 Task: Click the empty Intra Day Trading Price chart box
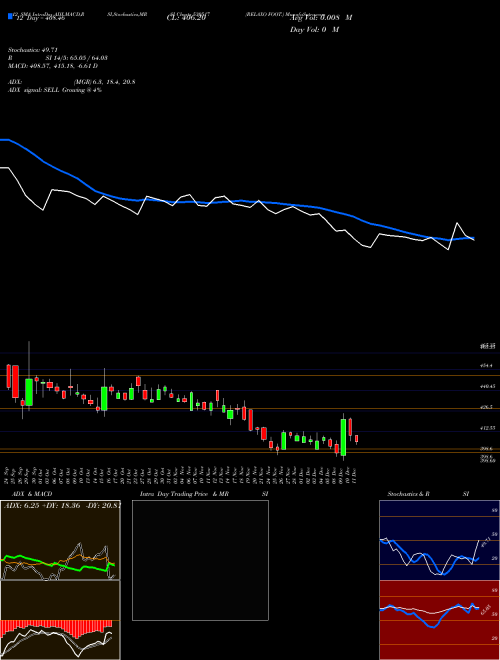pos(200,560)
